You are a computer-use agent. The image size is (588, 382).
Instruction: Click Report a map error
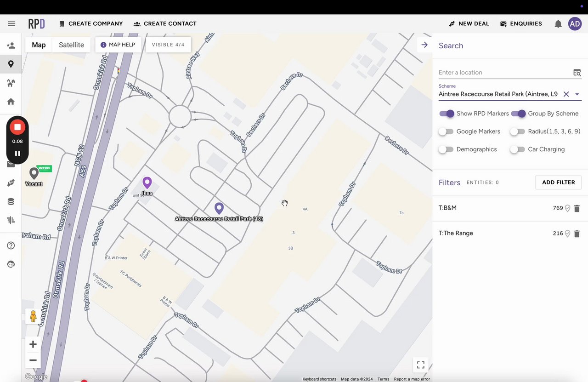point(412,379)
